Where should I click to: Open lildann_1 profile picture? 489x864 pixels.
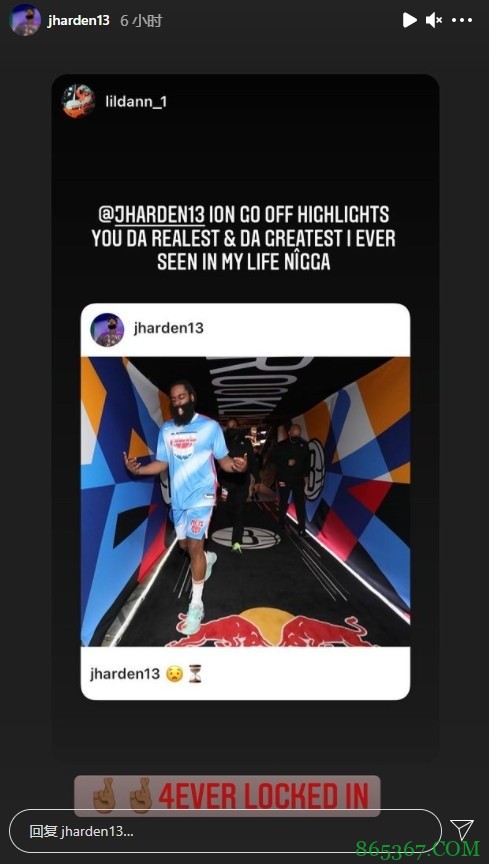tap(78, 101)
